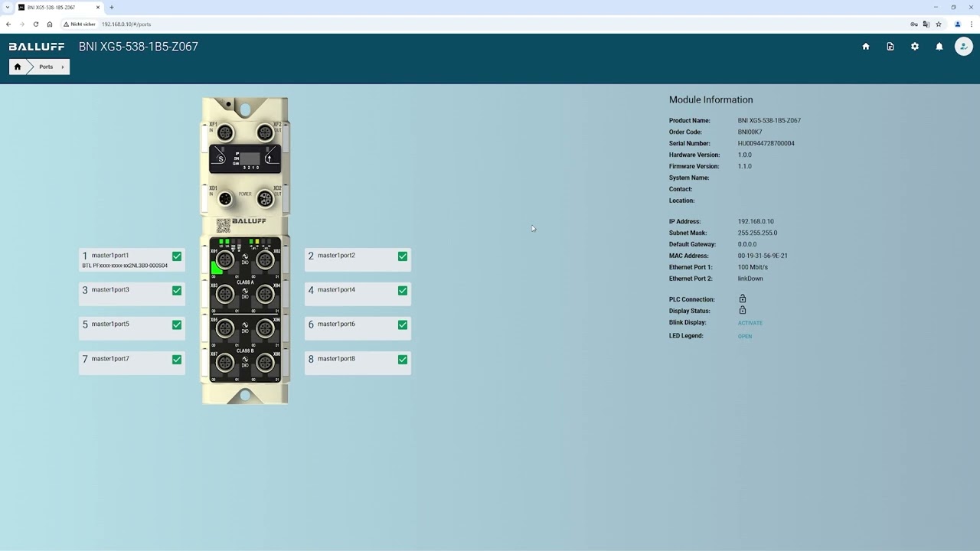
Task: Click the default gateway value 0.0.0.0
Action: 747,244
